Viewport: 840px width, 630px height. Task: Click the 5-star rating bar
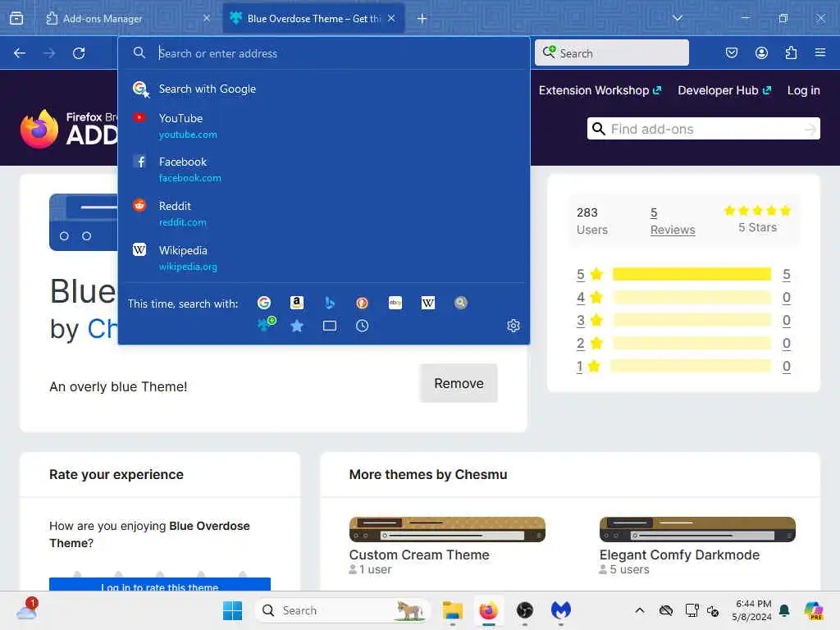point(692,274)
